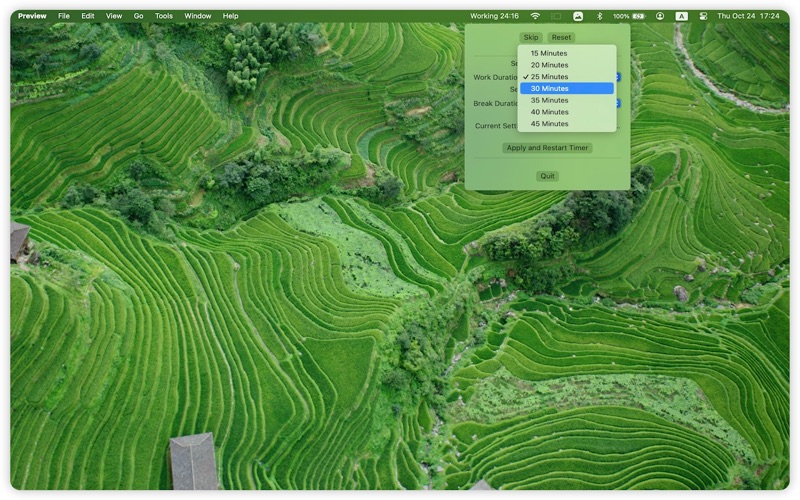Click the Work Duration popup arrow
The height and width of the screenshot is (500, 800).
[x=618, y=77]
